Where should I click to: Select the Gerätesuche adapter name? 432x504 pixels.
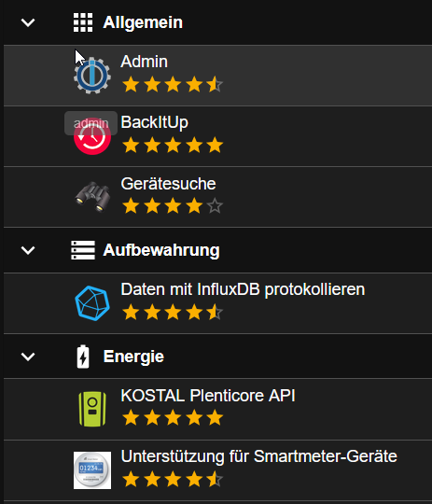168,184
